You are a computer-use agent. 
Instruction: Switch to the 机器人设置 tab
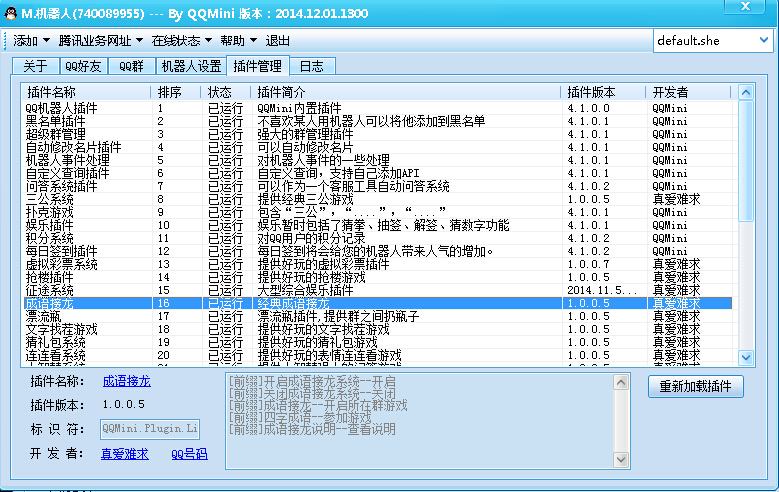coord(191,66)
